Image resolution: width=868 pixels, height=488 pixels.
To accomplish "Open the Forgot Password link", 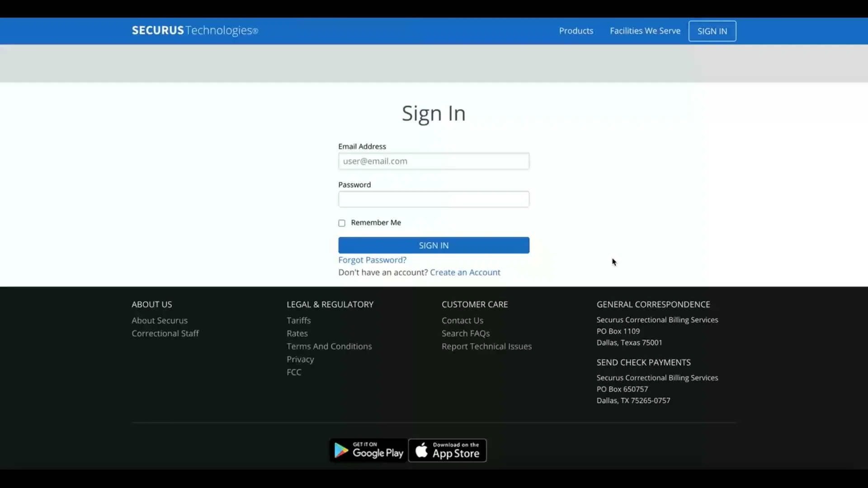I will coord(372,260).
